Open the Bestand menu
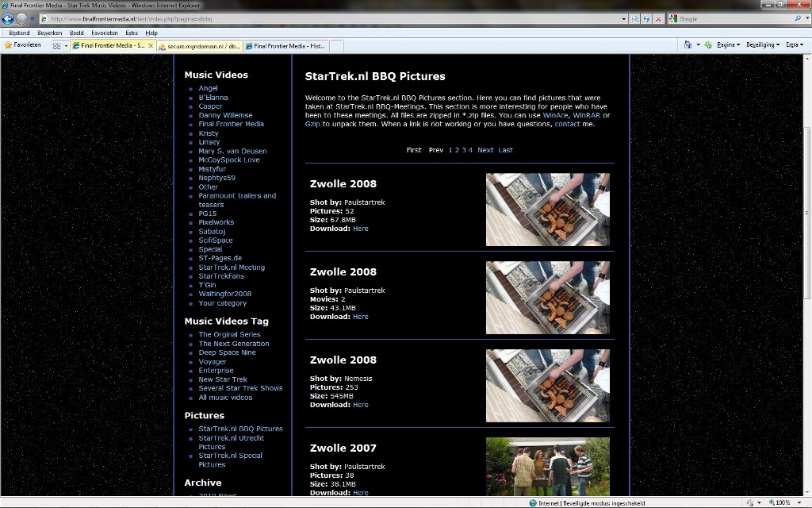The width and height of the screenshot is (812, 508). point(19,33)
